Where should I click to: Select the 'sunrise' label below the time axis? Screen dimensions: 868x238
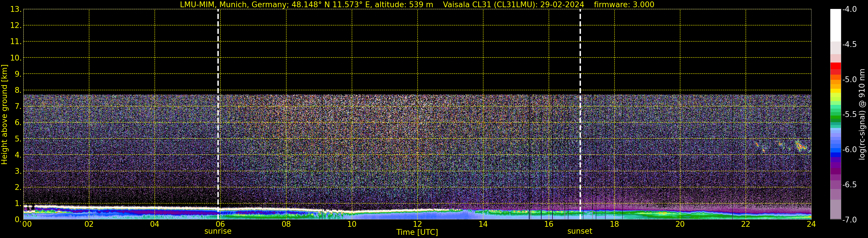tap(218, 231)
